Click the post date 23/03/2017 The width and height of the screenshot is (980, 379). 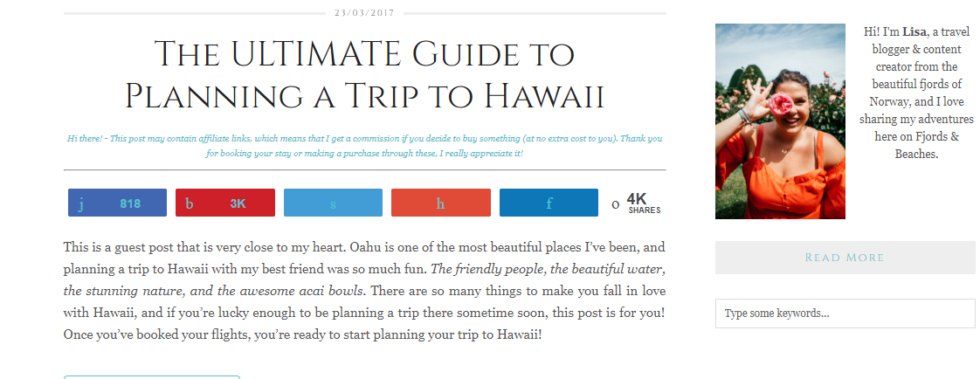coord(364,12)
